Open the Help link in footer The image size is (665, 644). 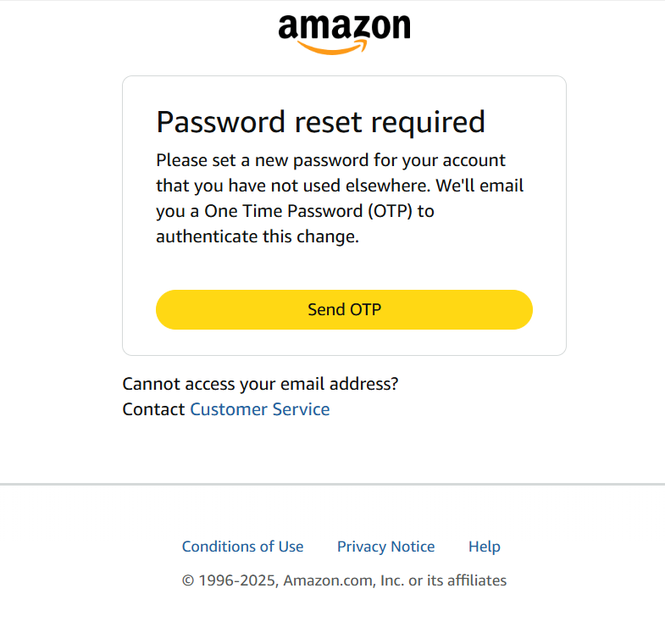[x=484, y=547]
